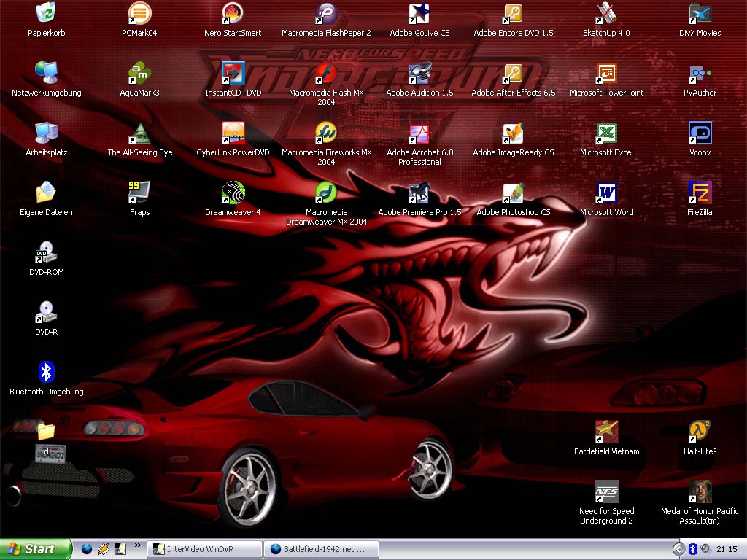Click the Adobe Photoshop CS icon
Viewport: 747px width, 560px height.
tap(513, 192)
